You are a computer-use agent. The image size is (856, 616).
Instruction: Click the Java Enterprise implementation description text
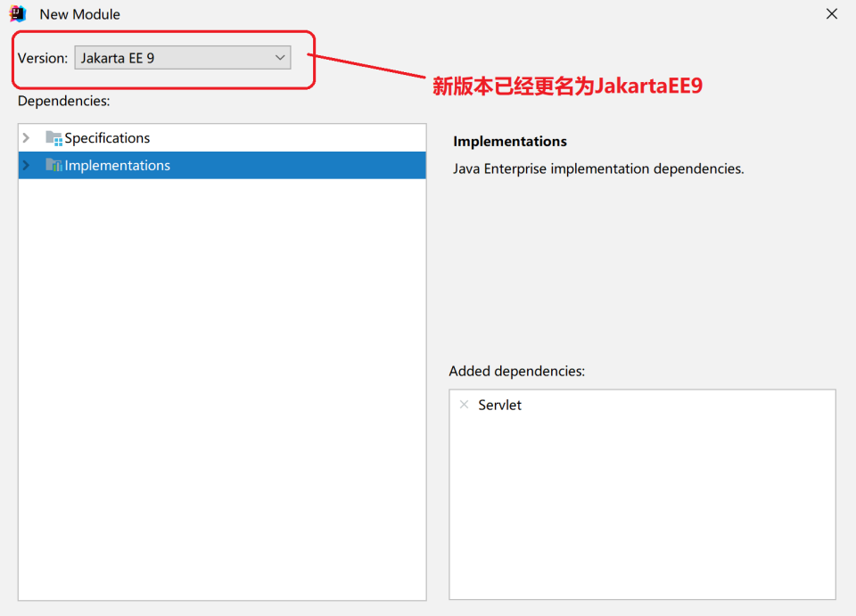coord(598,168)
